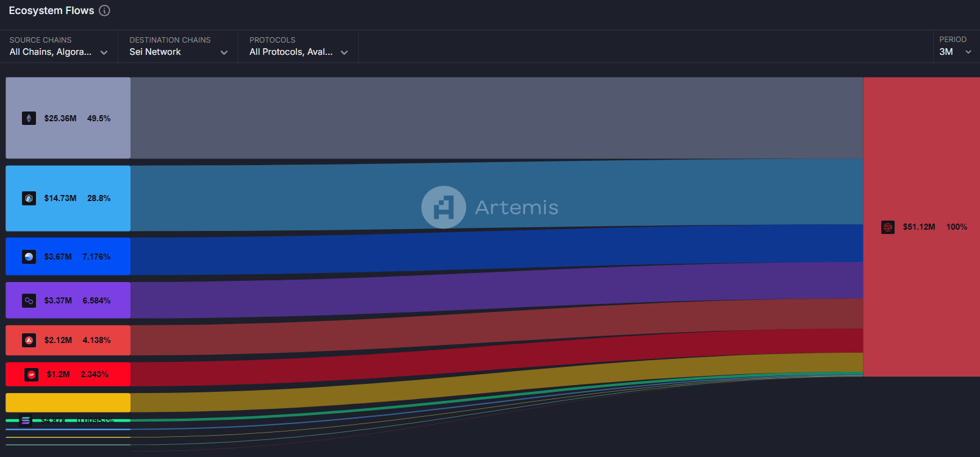
Task: Select the 49.5% percentage label on the Ethereum node
Action: pyautogui.click(x=99, y=118)
